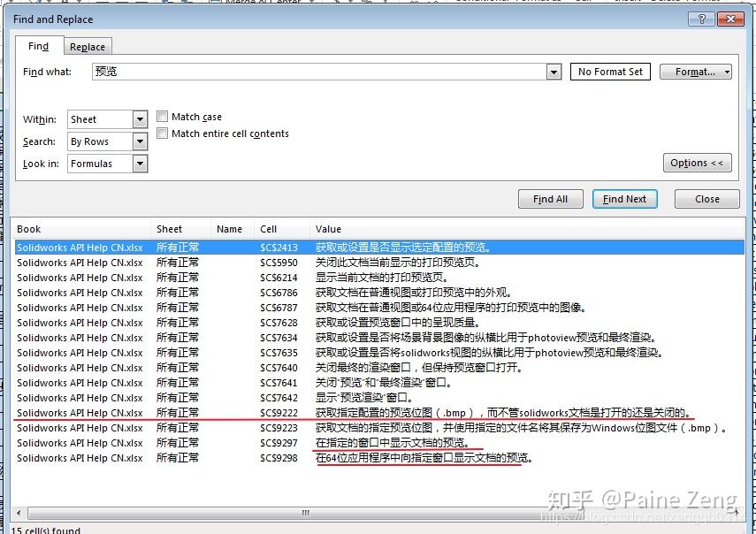756x534 pixels.
Task: Select the result row for cell $C$7628
Action: tap(379, 323)
